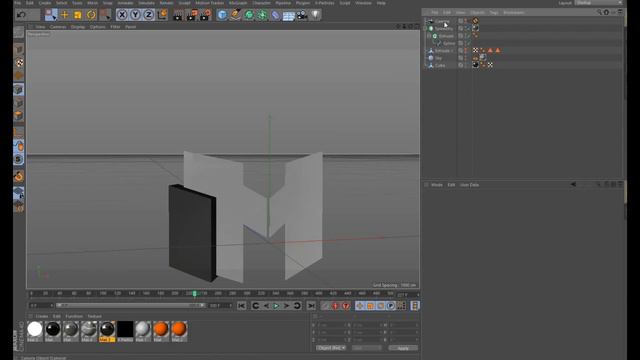
Task: Click the Record Active Objects button
Action: [326, 306]
